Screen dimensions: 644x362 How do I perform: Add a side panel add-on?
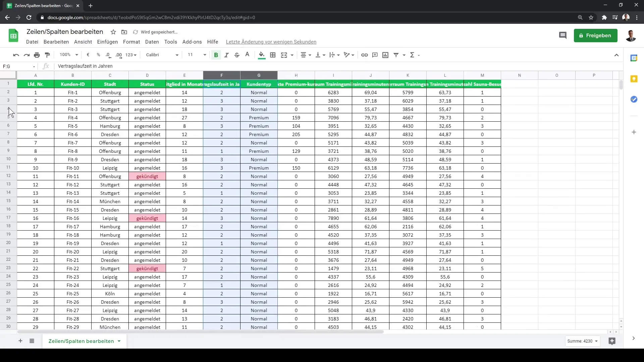tap(634, 132)
